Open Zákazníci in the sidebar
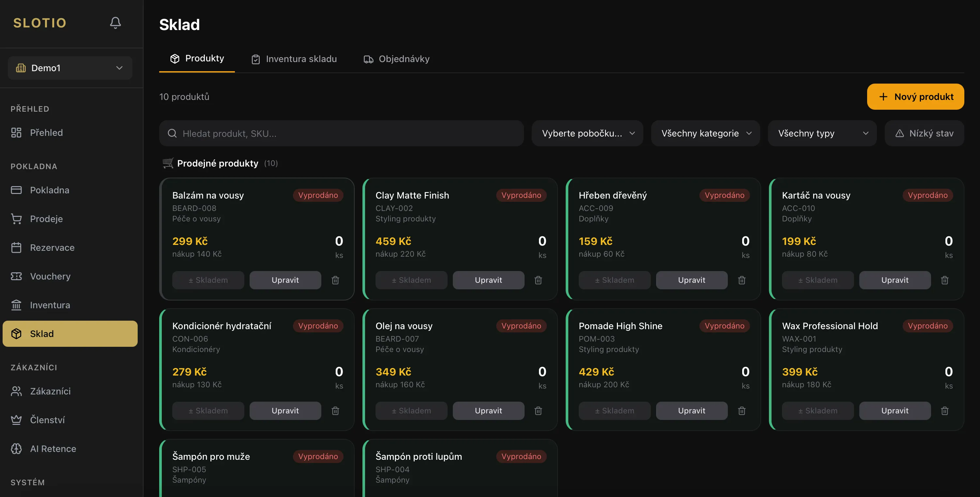This screenshot has height=497, width=980. coord(70,391)
